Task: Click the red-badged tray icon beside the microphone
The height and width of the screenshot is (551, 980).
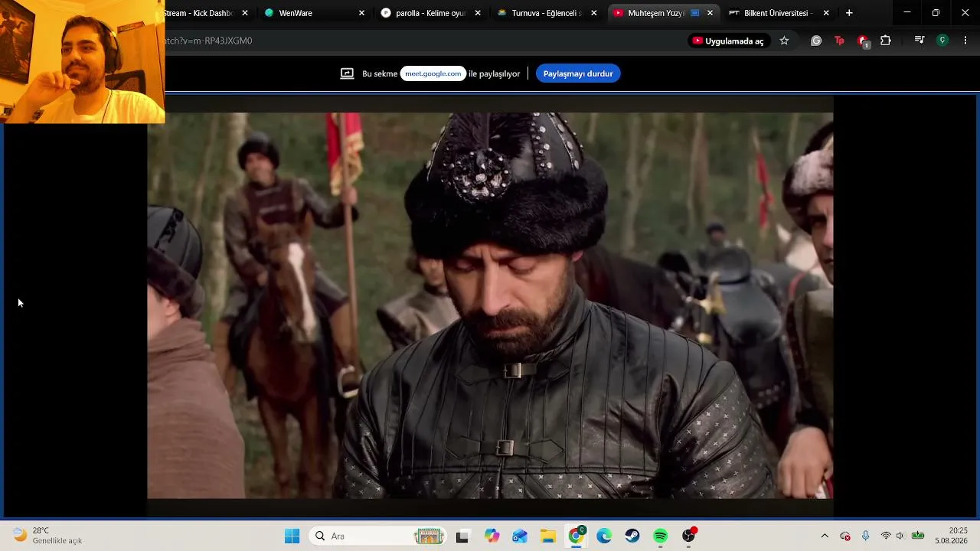Action: point(845,536)
